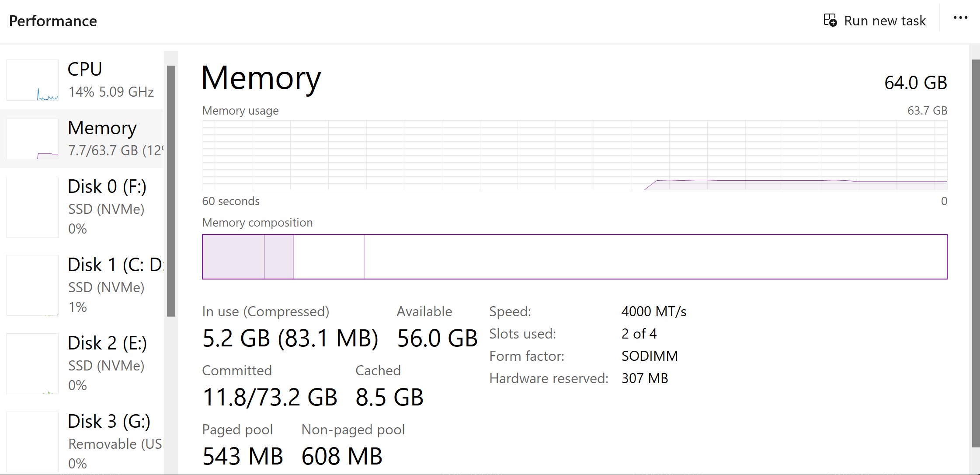Screen dimensions: 980x475
Task: Click the in-use segment of Memory composition bar
Action: pyautogui.click(x=233, y=257)
